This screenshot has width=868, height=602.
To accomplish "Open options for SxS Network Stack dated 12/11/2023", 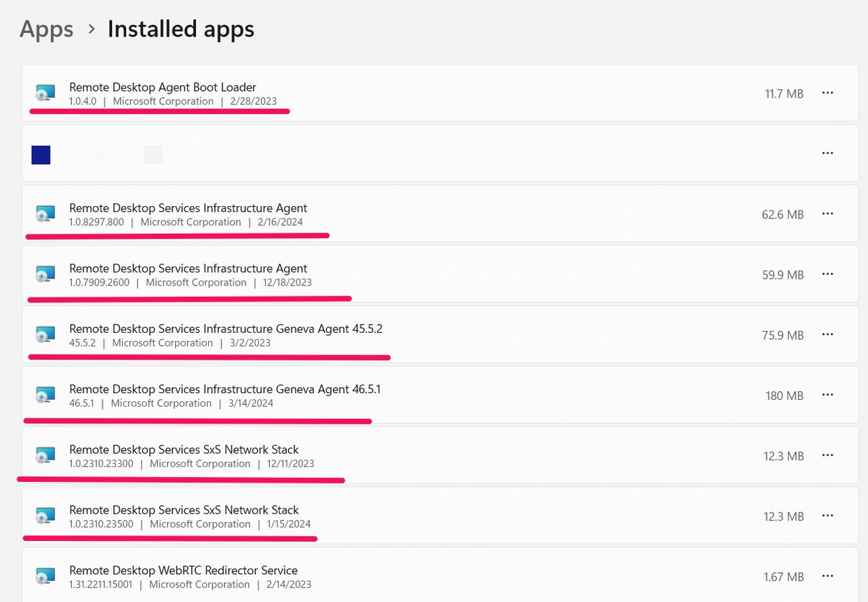I will click(x=827, y=455).
